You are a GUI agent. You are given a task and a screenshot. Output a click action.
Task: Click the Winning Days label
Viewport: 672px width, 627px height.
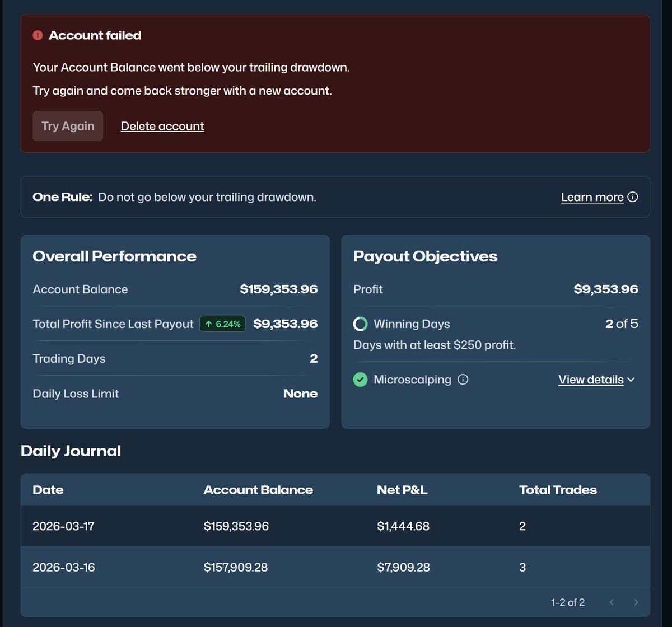[x=412, y=324]
